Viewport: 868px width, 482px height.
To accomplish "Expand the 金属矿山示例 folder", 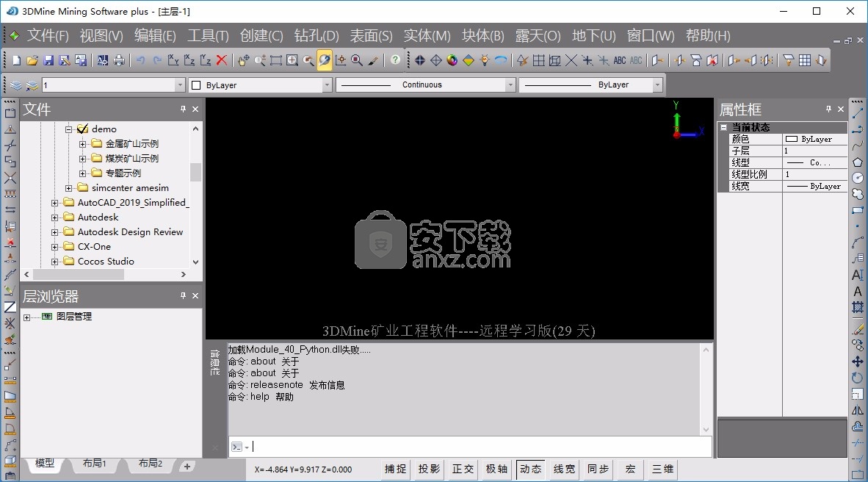I will (82, 144).
